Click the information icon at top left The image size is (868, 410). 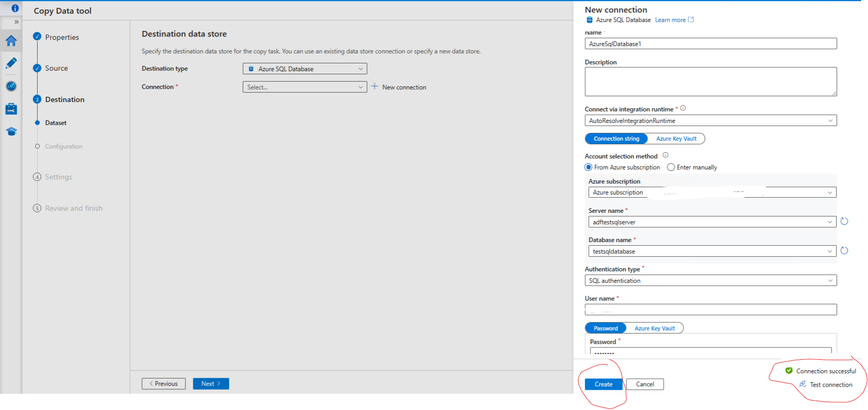click(15, 8)
